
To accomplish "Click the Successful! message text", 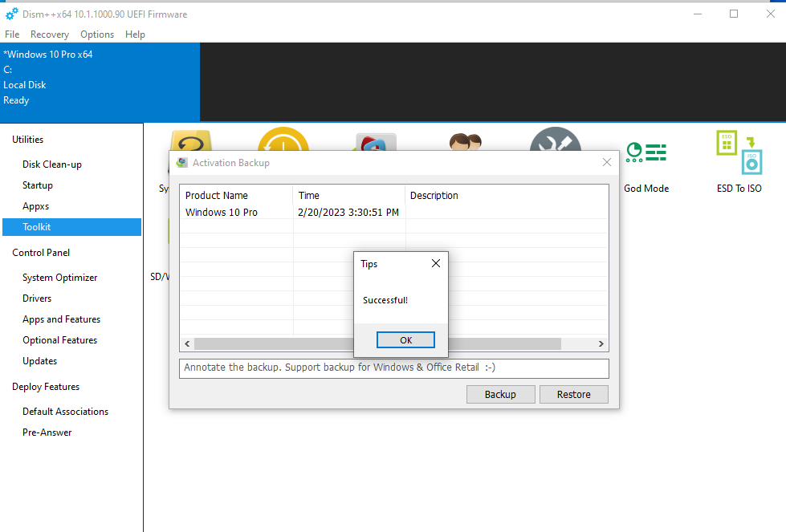I will (x=385, y=300).
